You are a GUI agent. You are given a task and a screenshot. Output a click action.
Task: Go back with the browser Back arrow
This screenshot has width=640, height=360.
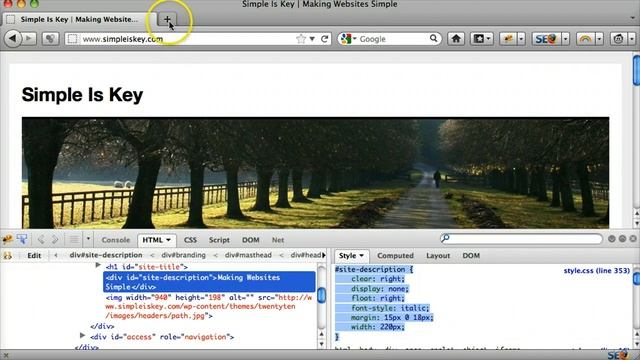pyautogui.click(x=13, y=39)
